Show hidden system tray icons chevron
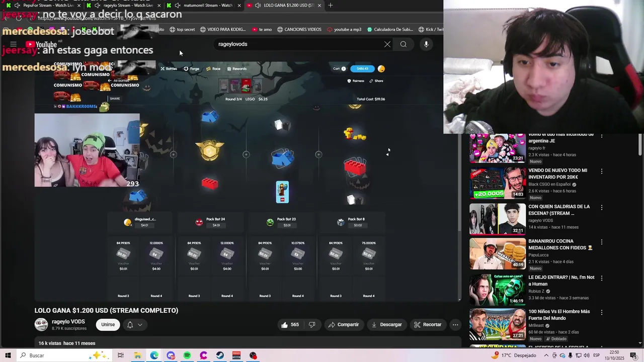 (546, 355)
